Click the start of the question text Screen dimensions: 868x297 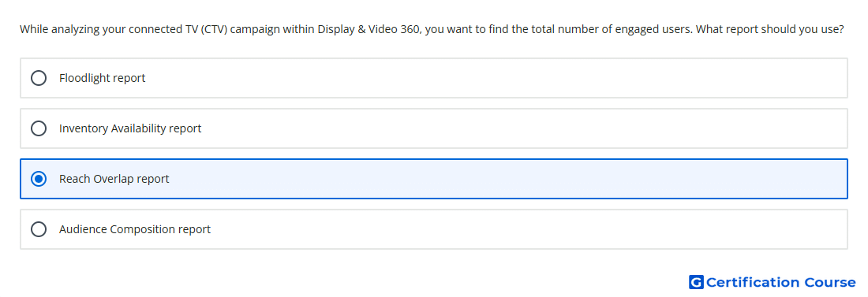pyautogui.click(x=33, y=29)
